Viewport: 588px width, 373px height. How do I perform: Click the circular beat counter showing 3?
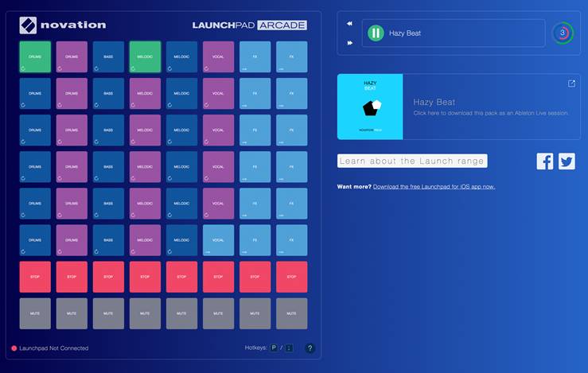coord(563,33)
